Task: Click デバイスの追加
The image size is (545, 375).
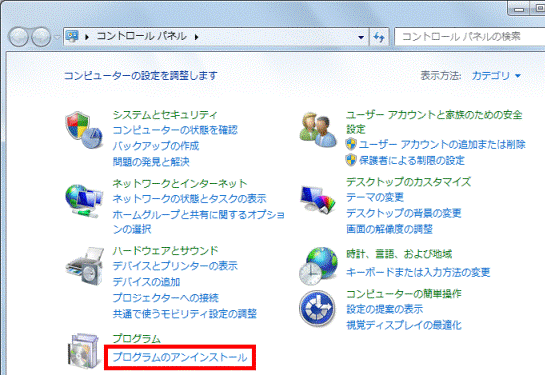Action: (146, 282)
